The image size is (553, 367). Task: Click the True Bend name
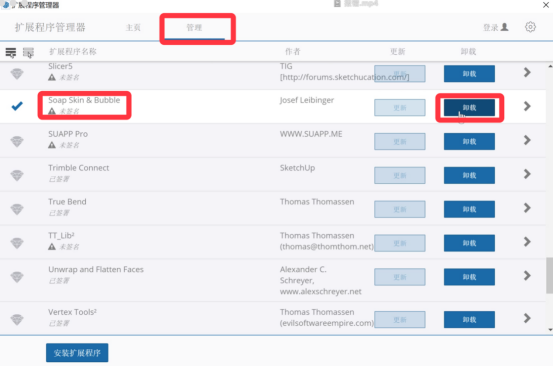(67, 202)
